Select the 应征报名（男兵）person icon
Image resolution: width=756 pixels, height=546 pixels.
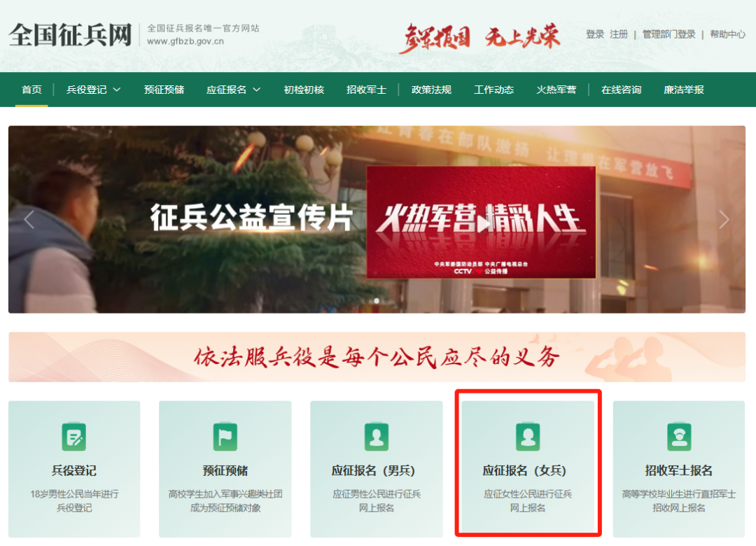[377, 436]
